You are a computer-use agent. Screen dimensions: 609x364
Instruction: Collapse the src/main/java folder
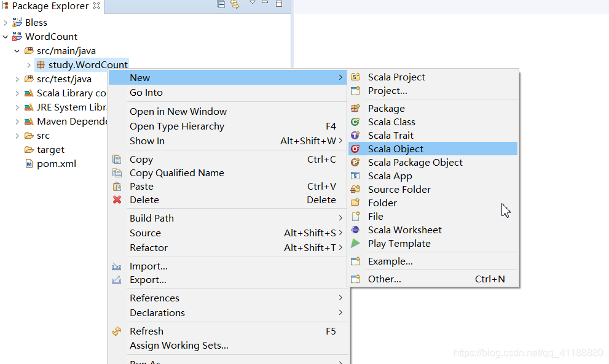(17, 51)
